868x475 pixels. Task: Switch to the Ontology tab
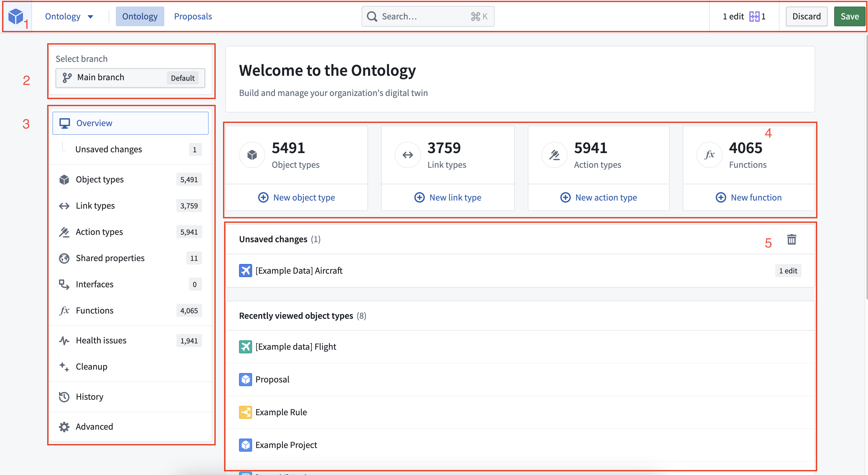140,16
